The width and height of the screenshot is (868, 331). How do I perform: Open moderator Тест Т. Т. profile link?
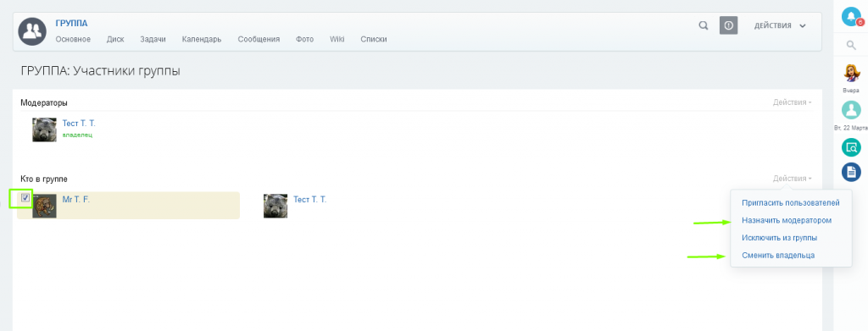(79, 124)
